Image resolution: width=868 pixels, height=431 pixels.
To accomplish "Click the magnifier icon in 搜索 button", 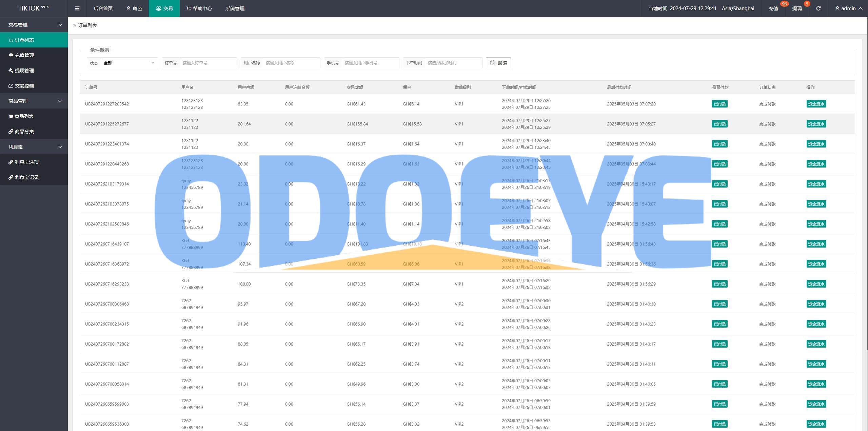I will pos(493,63).
